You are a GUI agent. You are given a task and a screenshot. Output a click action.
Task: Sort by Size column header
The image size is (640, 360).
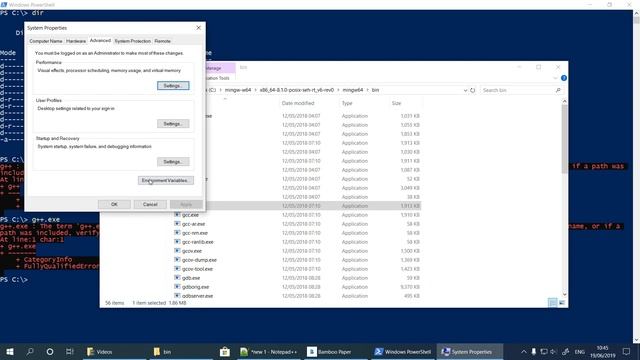(x=396, y=103)
